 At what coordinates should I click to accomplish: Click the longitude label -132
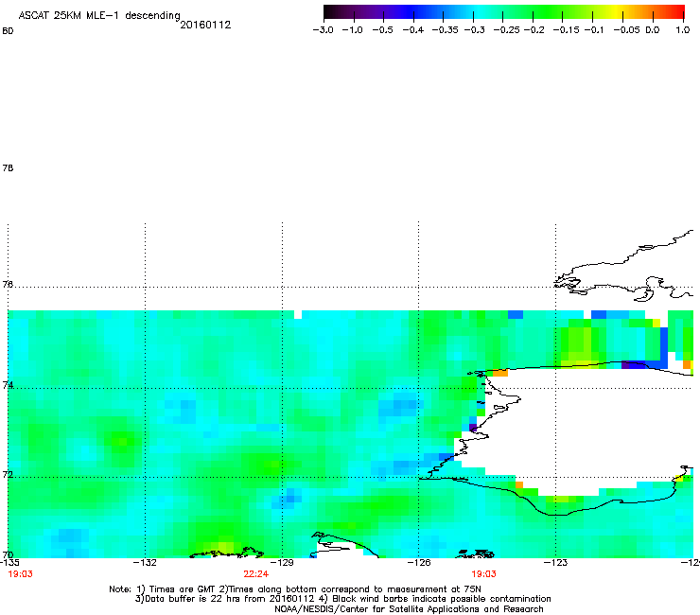145,562
